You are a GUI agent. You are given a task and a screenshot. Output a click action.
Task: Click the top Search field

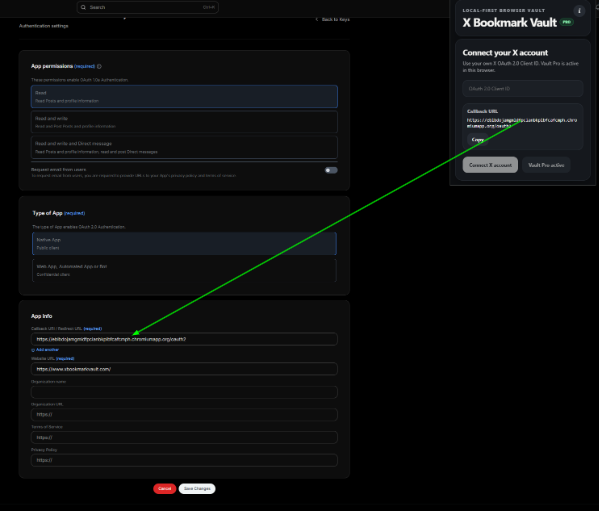(x=148, y=7)
